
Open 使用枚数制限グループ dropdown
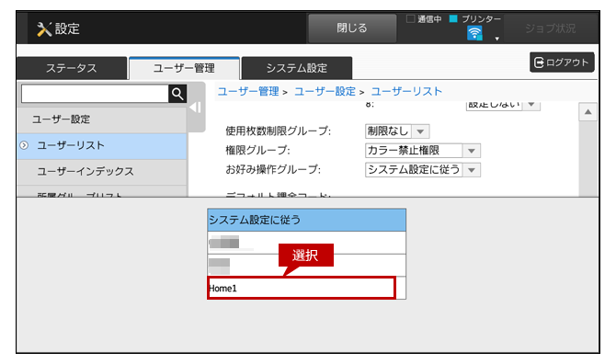point(397,131)
